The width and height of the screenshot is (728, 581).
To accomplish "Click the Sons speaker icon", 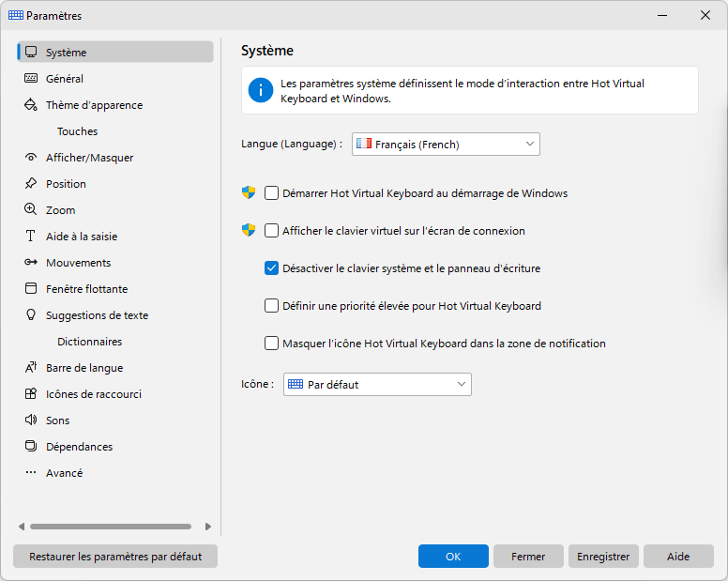I will pos(31,420).
